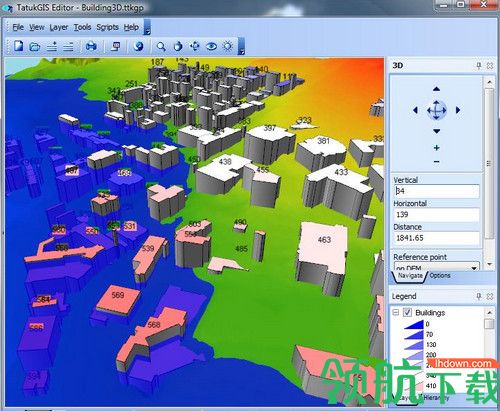Pin the Legend panel
Viewport: 500px width, 411px height.
[x=479, y=296]
